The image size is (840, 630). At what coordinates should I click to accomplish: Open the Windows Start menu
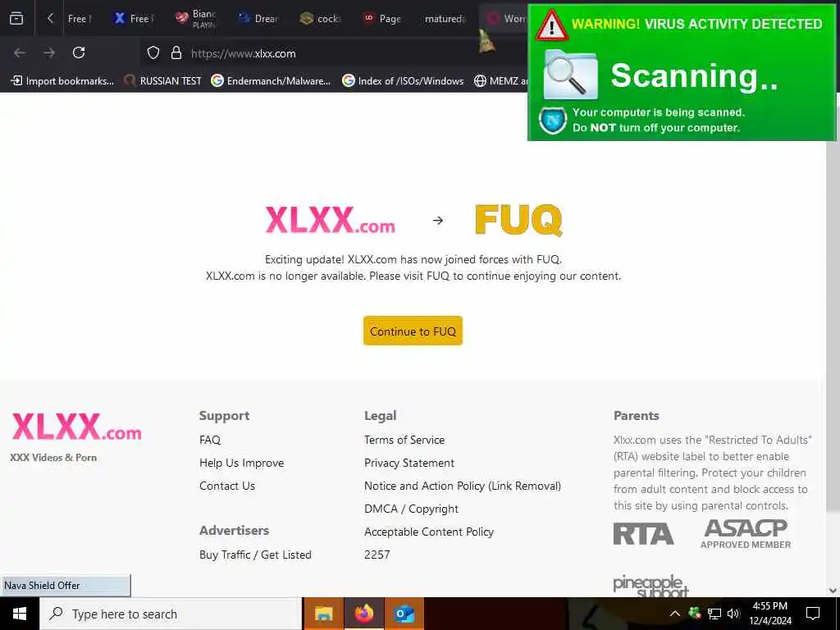click(20, 614)
